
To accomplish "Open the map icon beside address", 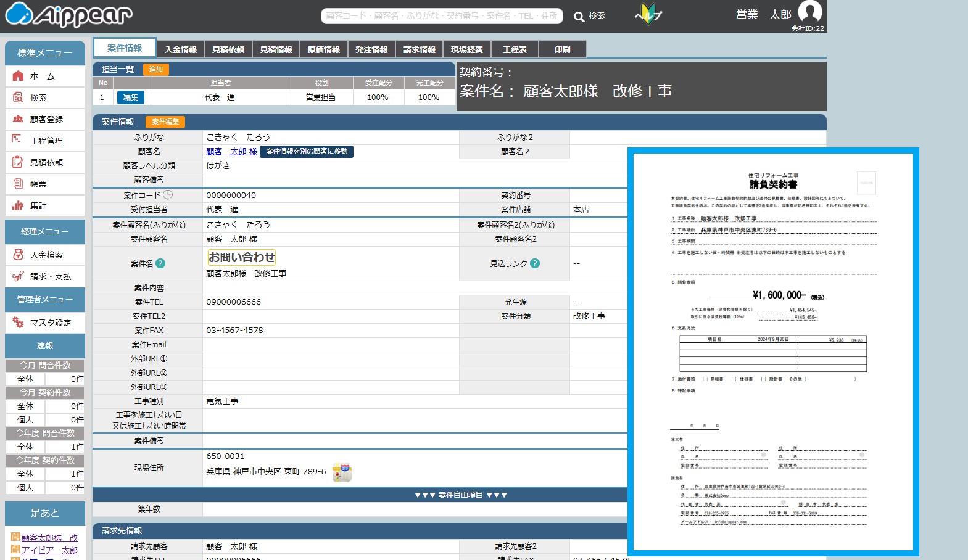I will (342, 472).
